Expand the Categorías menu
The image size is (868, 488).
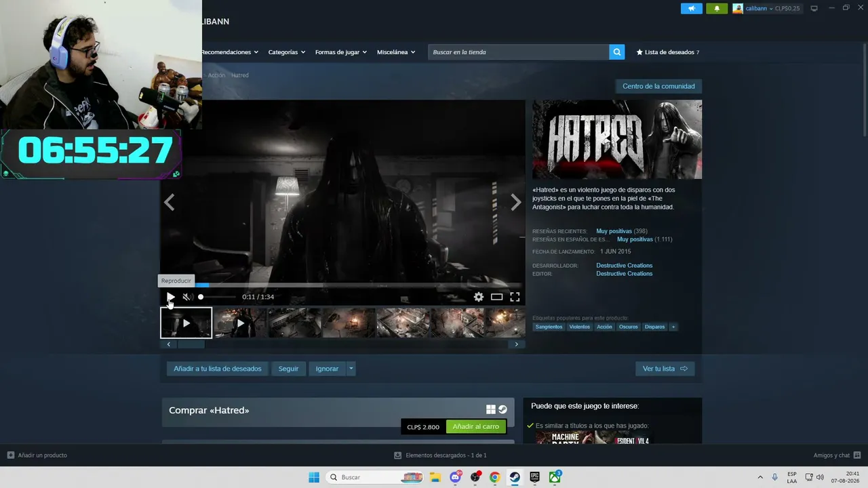(x=286, y=52)
